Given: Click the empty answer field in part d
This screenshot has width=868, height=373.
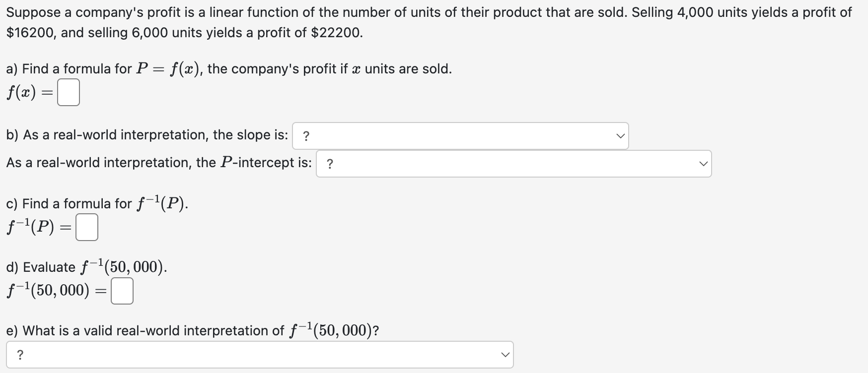Looking at the screenshot, I should click(x=121, y=291).
